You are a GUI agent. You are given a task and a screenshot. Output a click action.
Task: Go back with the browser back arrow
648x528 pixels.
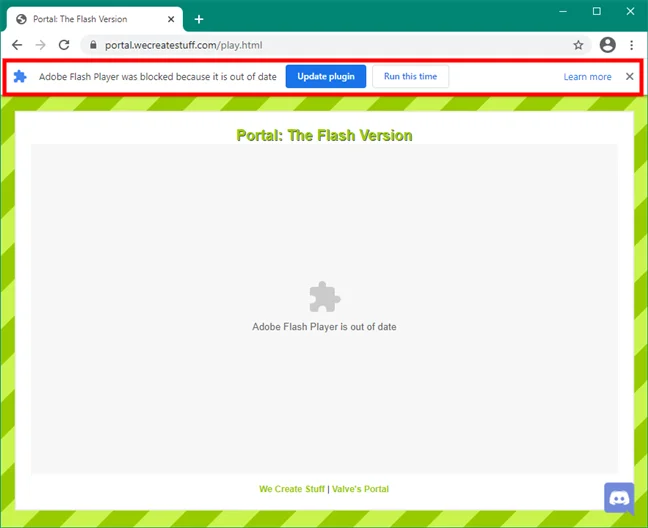click(17, 45)
